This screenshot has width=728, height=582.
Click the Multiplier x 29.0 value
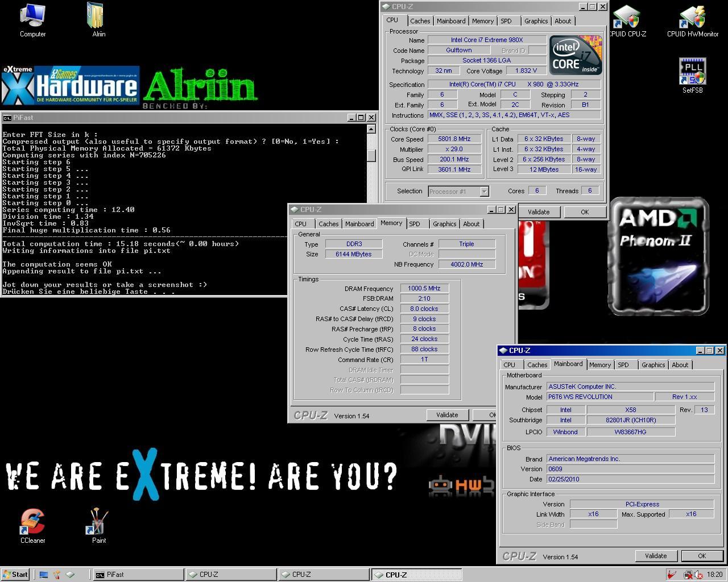click(x=454, y=149)
